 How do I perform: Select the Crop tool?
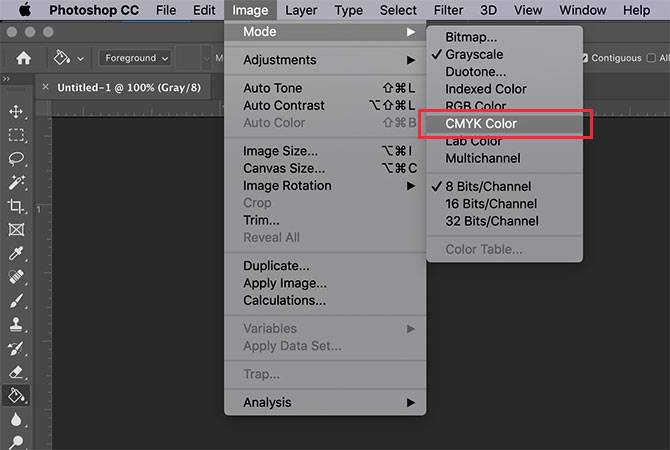coord(16,206)
